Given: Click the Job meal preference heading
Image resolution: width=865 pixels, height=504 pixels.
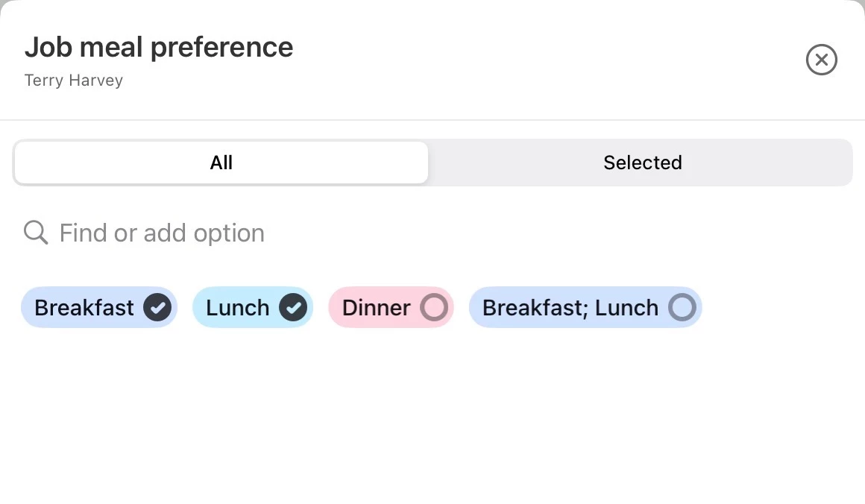Looking at the screenshot, I should click(x=159, y=47).
